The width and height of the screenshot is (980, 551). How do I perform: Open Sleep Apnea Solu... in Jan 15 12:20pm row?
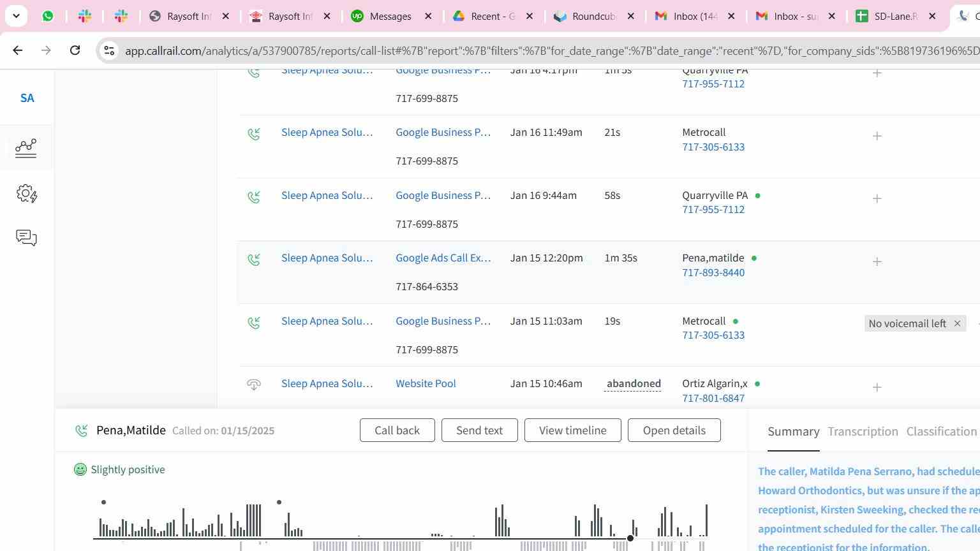(x=327, y=258)
